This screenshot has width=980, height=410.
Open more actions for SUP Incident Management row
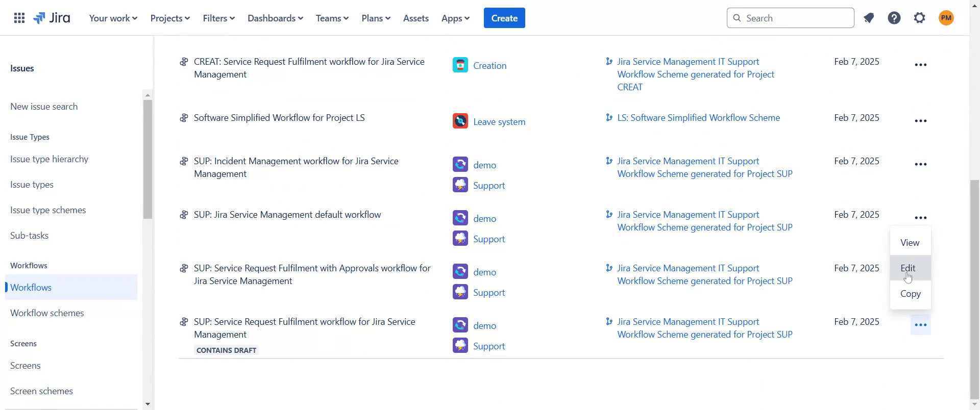click(x=921, y=165)
